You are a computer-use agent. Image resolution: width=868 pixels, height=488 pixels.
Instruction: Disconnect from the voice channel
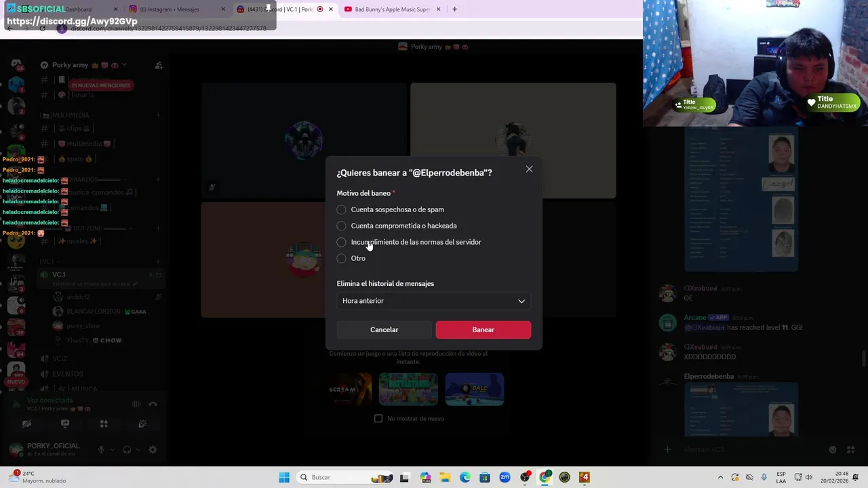point(153,404)
